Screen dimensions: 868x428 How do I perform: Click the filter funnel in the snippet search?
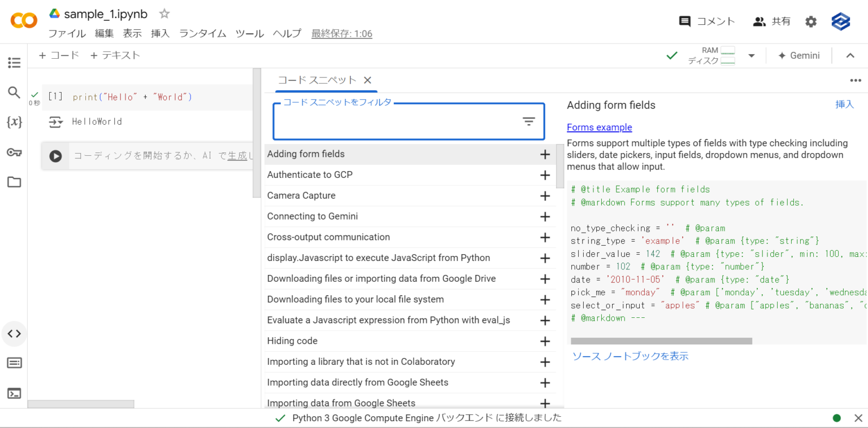pyautogui.click(x=528, y=121)
